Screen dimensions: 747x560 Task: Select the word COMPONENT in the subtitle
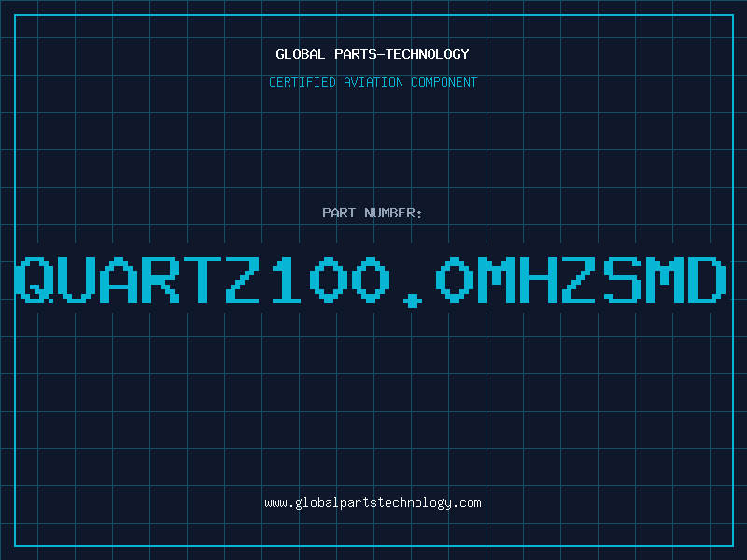[444, 82]
